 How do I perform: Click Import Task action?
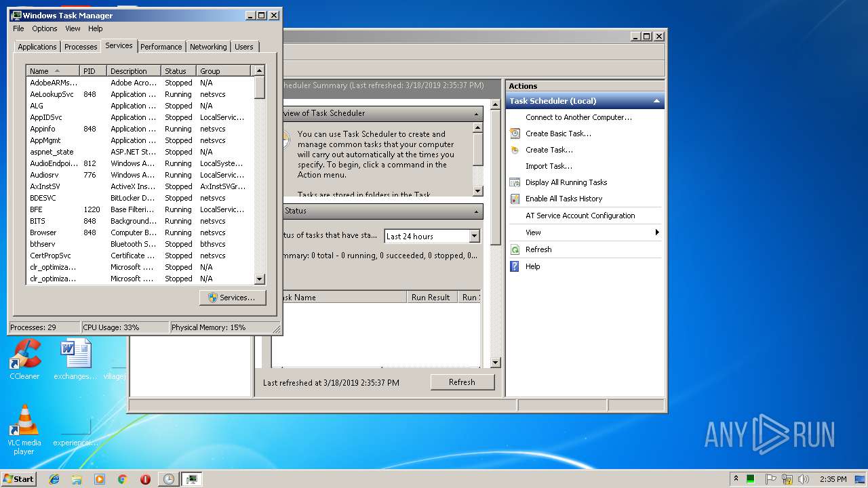click(x=549, y=166)
